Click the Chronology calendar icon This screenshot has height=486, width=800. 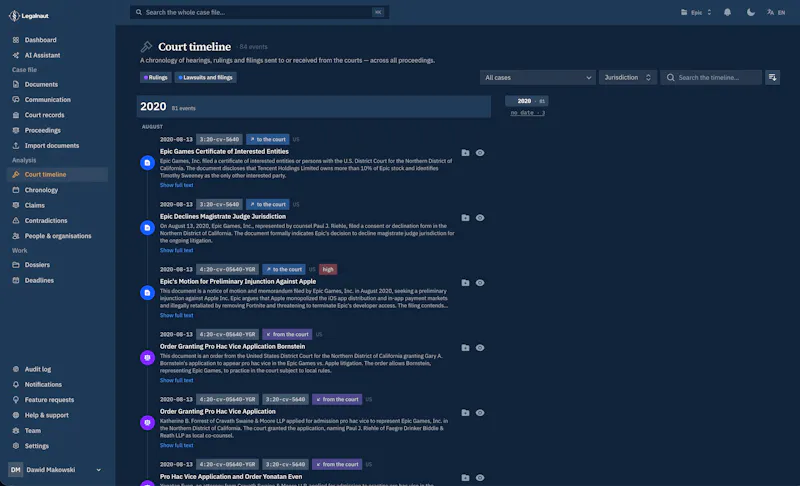(16, 190)
